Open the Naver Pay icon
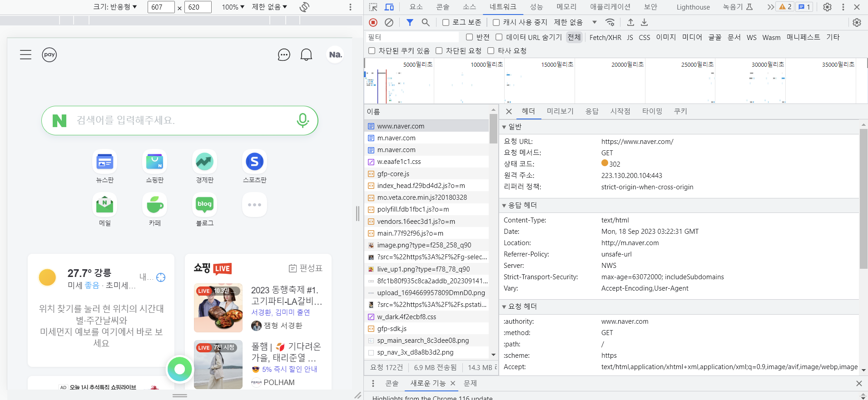Screen dimensions: 868x400 pos(50,55)
